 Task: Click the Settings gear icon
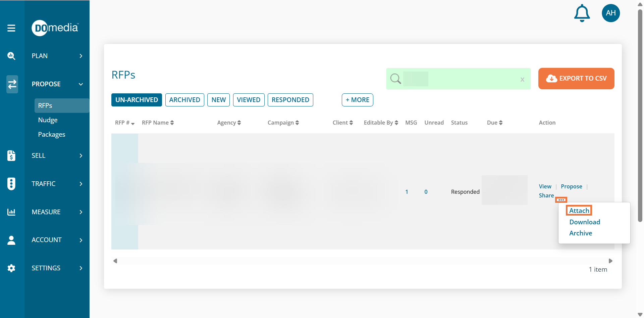pyautogui.click(x=11, y=268)
